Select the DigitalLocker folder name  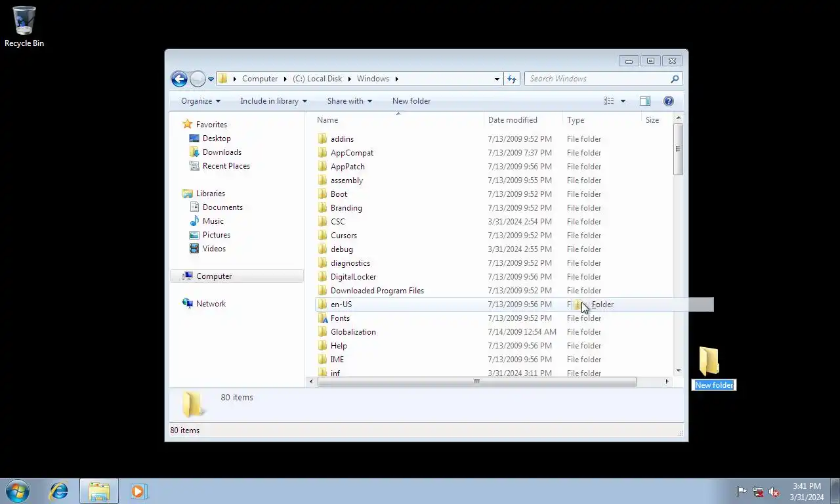pyautogui.click(x=353, y=277)
